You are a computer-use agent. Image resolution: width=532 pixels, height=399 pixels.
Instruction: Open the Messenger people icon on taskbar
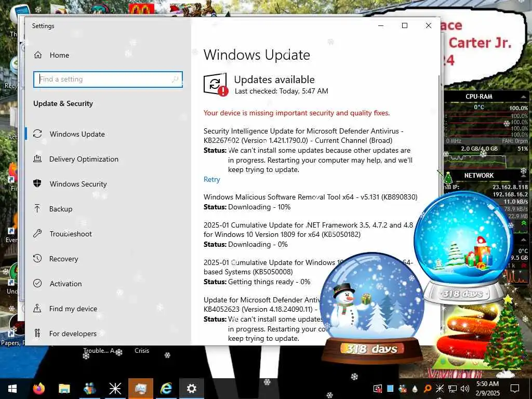89,389
